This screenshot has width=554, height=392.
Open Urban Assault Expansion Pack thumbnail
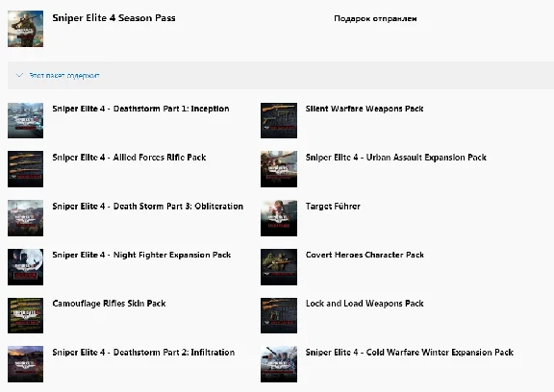coord(279,169)
